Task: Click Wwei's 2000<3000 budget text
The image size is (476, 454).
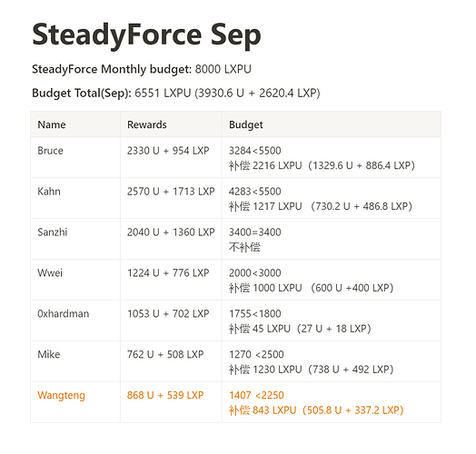Action: (x=255, y=272)
